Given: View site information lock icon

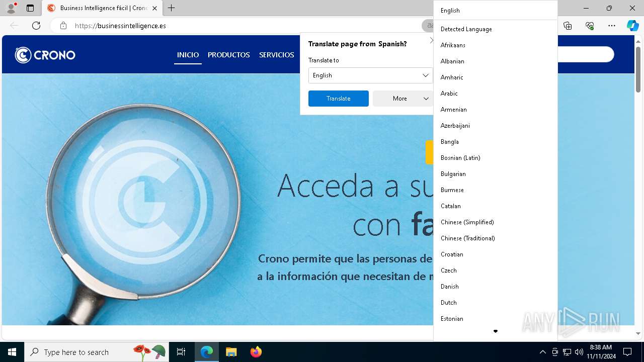Looking at the screenshot, I should click(63, 26).
